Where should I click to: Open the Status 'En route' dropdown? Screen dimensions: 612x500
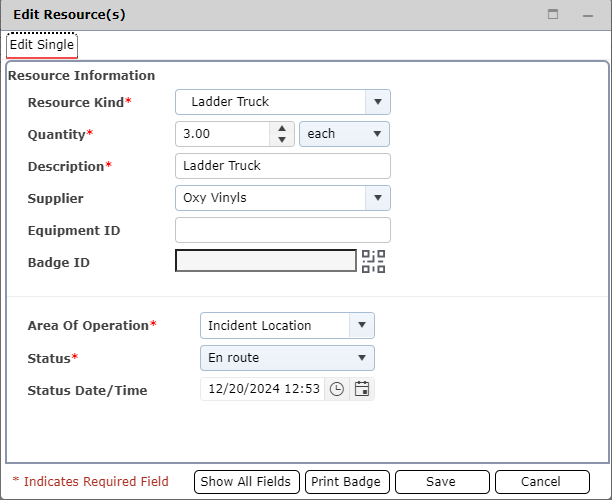point(287,358)
